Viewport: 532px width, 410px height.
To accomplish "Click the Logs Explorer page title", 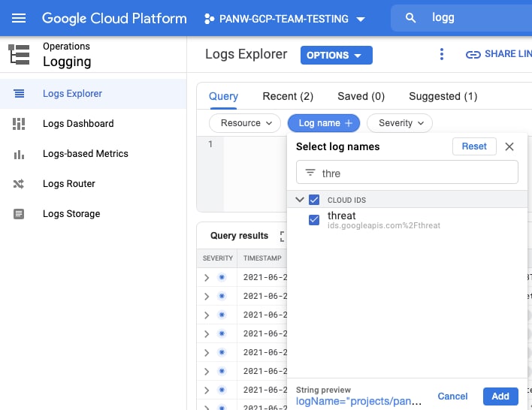I will click(x=246, y=54).
